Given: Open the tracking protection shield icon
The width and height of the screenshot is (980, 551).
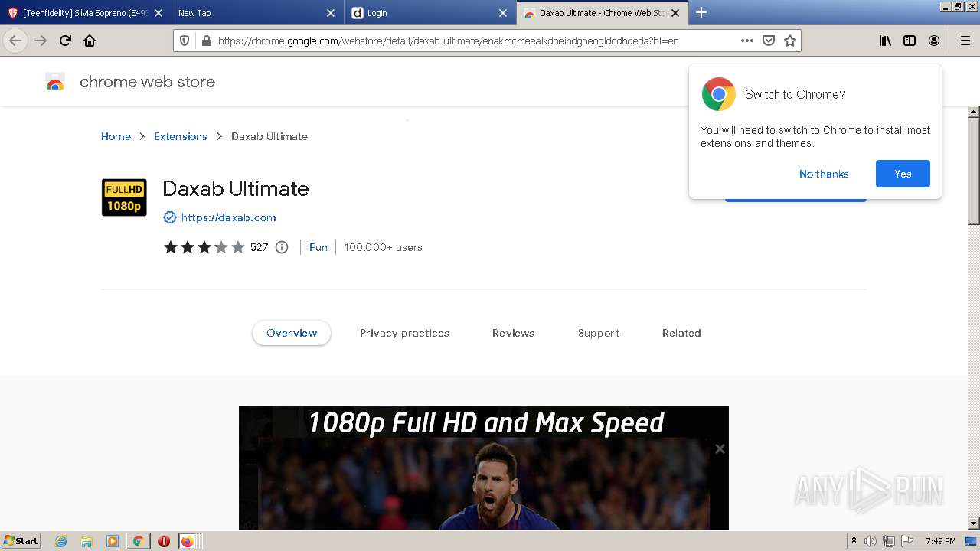Looking at the screenshot, I should 185,41.
